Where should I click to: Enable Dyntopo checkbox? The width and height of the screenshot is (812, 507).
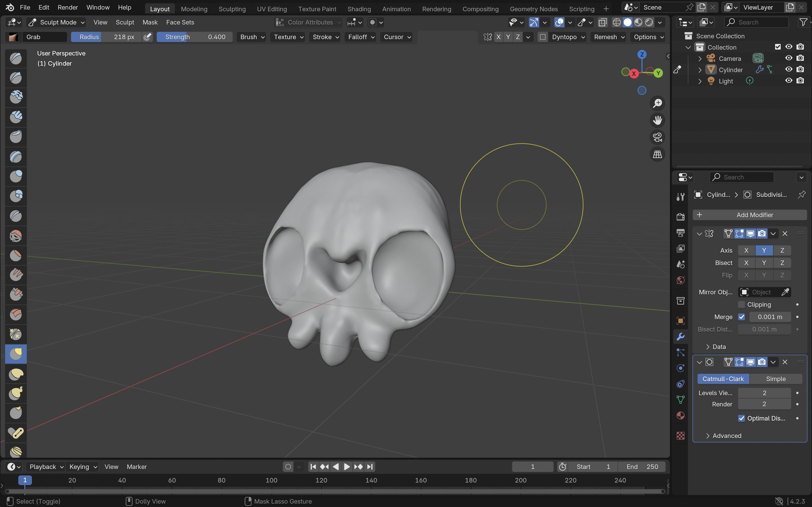pos(542,37)
